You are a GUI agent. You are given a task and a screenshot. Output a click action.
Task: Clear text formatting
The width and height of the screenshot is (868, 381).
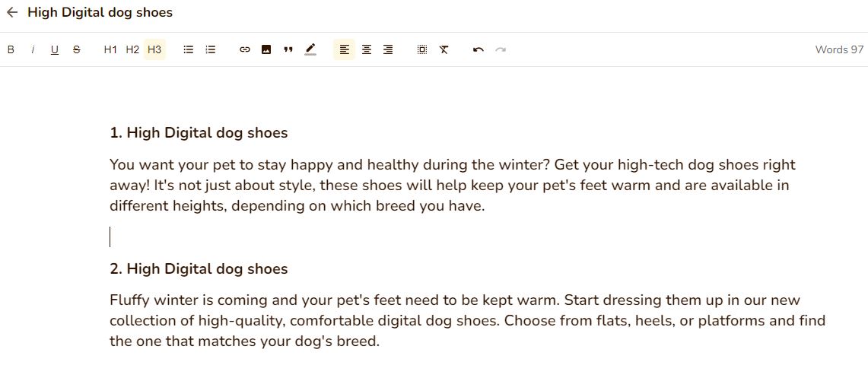click(444, 49)
